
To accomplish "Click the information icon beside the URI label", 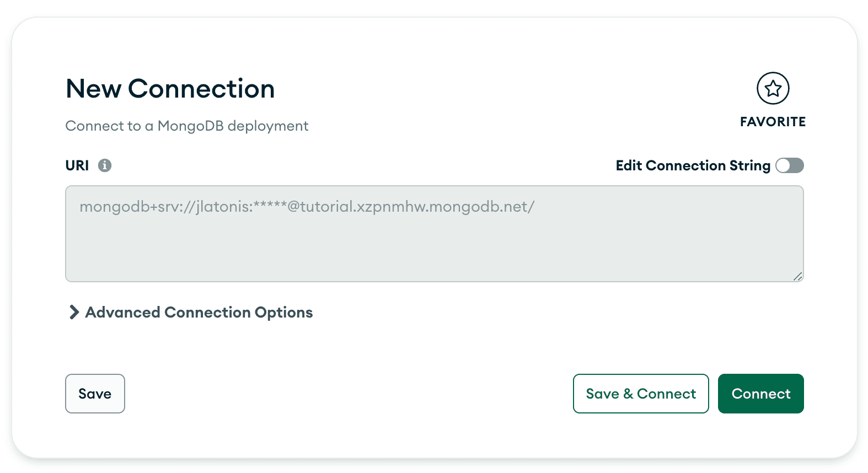I will pos(105,165).
